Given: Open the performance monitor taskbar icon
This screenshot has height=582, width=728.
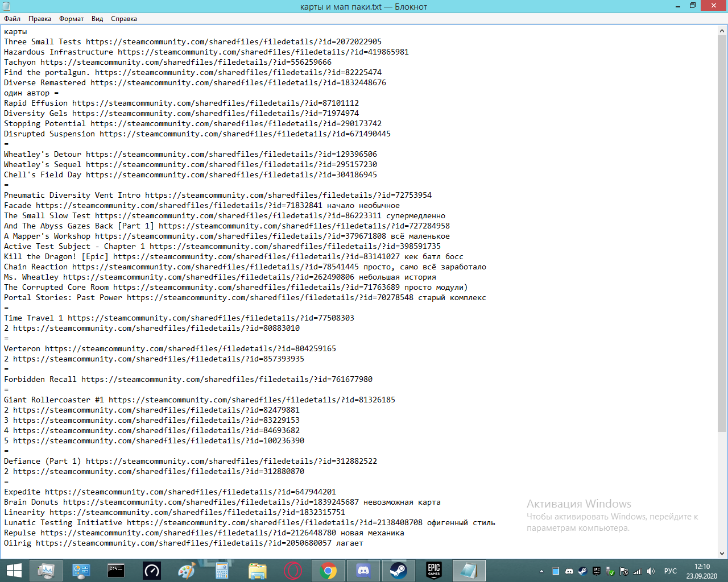Looking at the screenshot, I should pyautogui.click(x=45, y=571).
